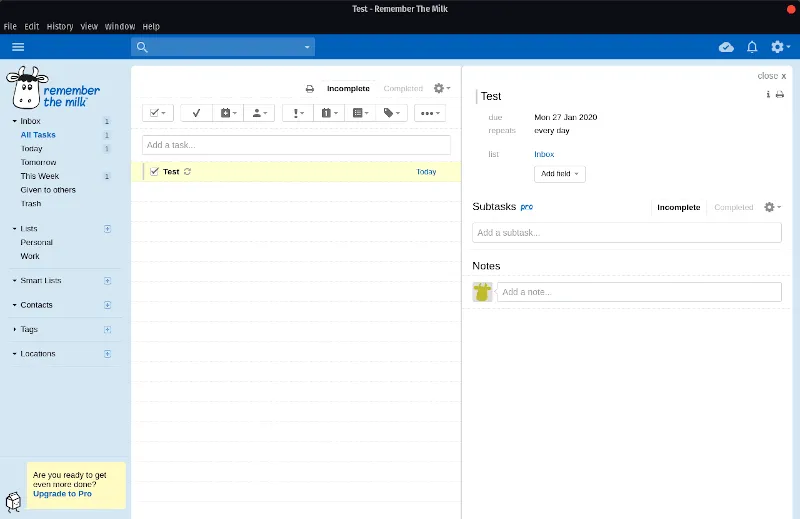Add a new location with plus icon
The image size is (800, 519).
107,354
